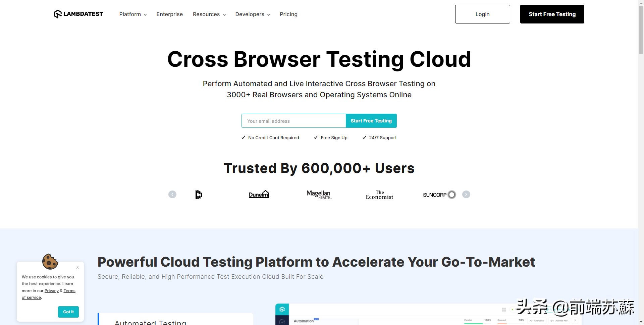Click The Economist logo
The width and height of the screenshot is (644, 325).
379,195
